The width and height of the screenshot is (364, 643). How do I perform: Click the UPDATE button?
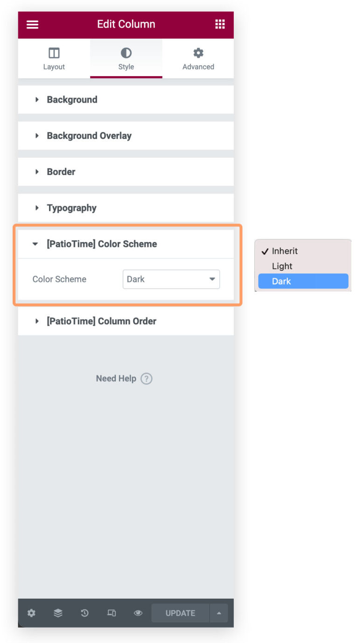pyautogui.click(x=180, y=613)
